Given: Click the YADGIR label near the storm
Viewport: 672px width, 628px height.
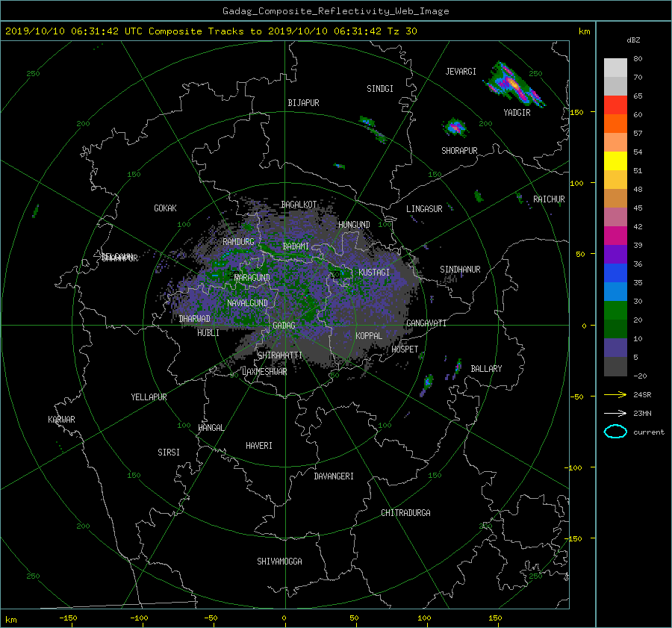Looking at the screenshot, I should pos(517,113).
